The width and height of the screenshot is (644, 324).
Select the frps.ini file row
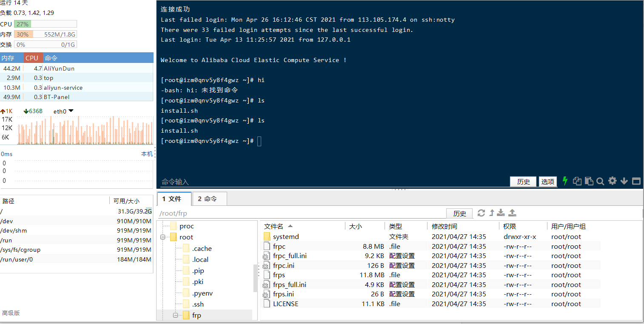[285, 294]
